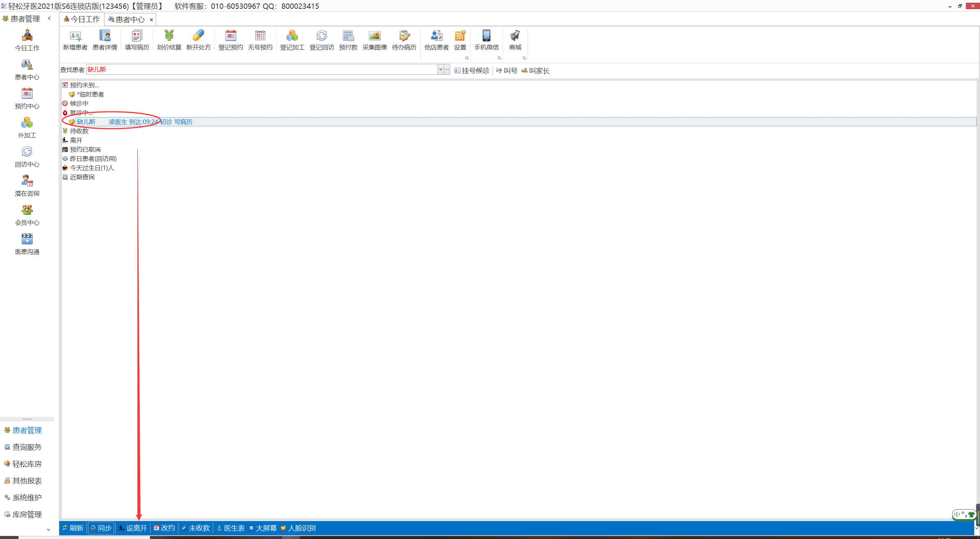This screenshot has width=980, height=539.
Task: Open 医患沟通 in sidebar
Action: [27, 244]
